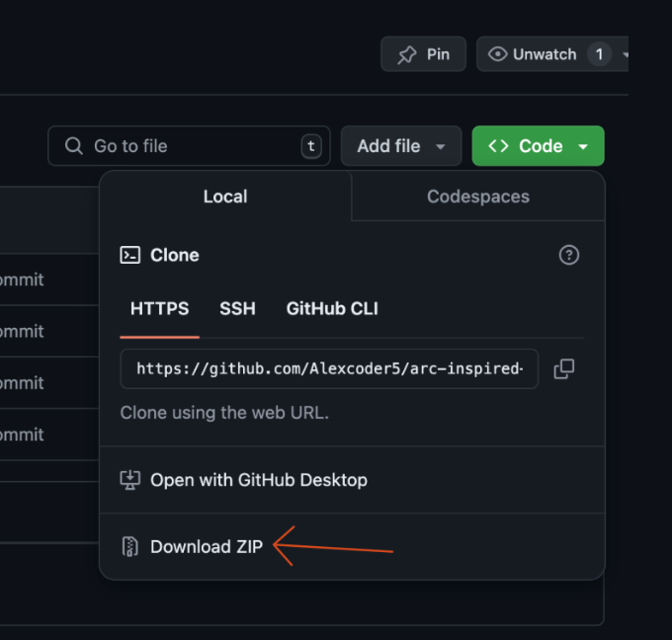Click the 't' keyboard shortcut hint
The width and height of the screenshot is (672, 640).
[311, 146]
